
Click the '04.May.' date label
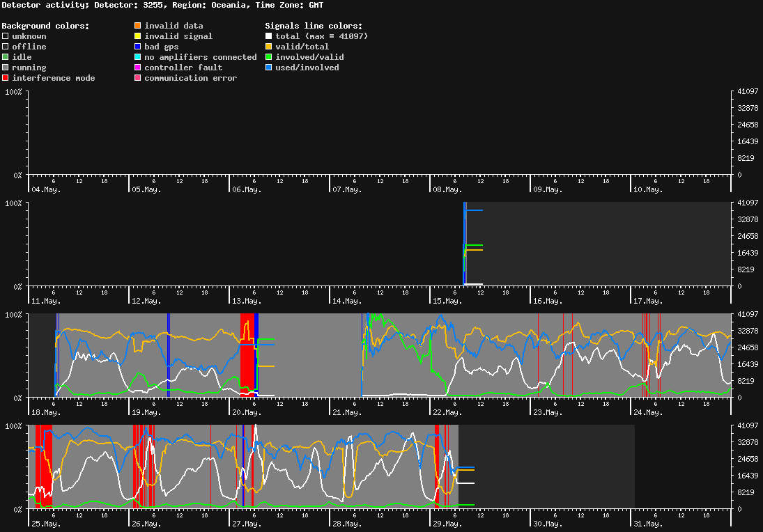[46, 189]
